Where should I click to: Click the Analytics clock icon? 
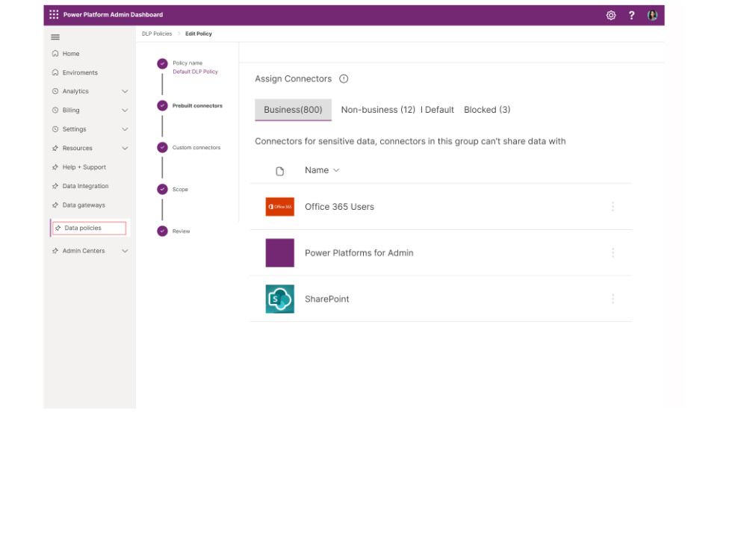(x=55, y=91)
